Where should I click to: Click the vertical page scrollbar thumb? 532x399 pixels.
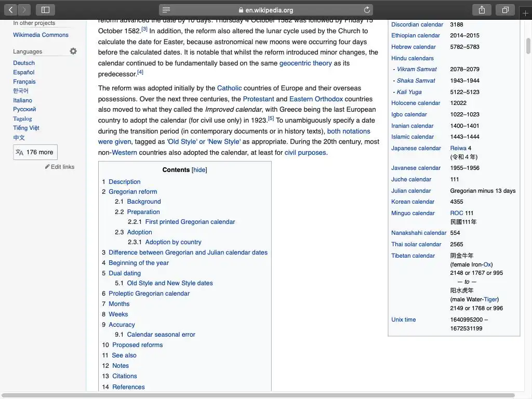point(528,46)
